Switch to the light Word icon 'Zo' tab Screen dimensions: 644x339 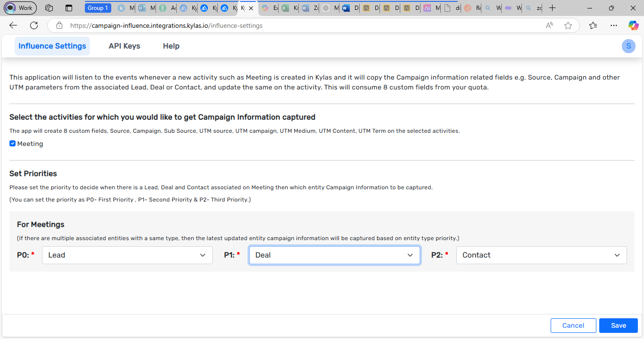coord(310,8)
